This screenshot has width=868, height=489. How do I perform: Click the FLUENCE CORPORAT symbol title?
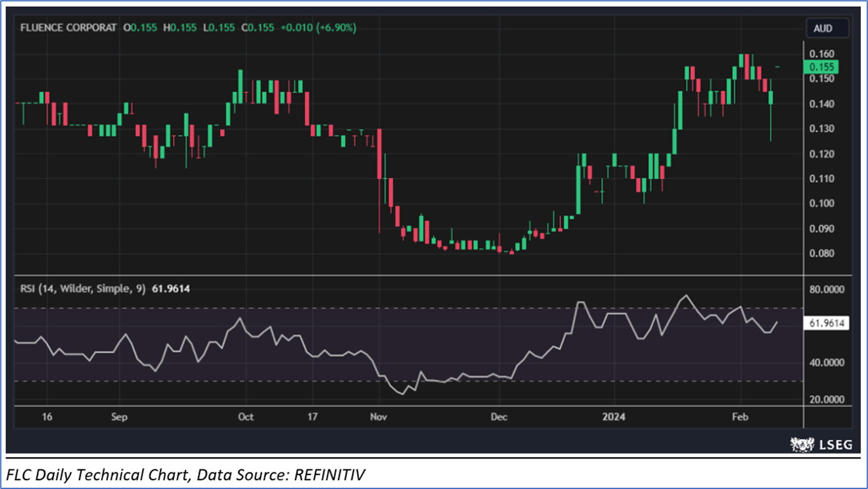pyautogui.click(x=69, y=28)
